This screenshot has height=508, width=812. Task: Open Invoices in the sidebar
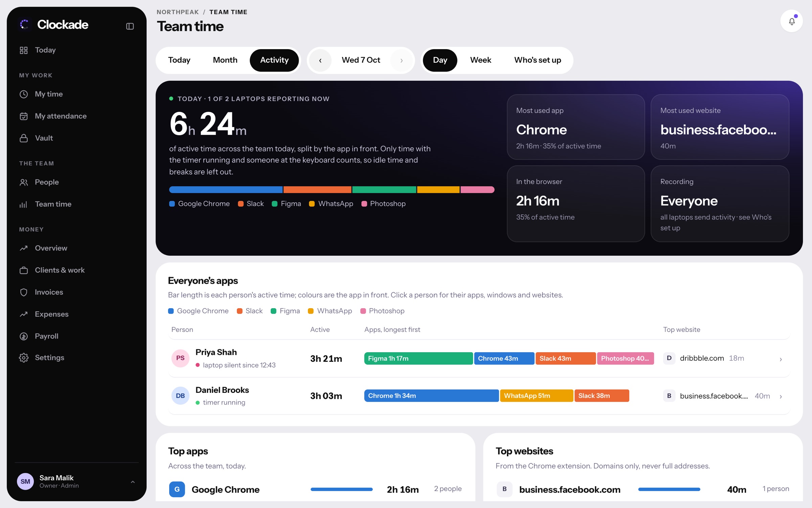click(76, 292)
